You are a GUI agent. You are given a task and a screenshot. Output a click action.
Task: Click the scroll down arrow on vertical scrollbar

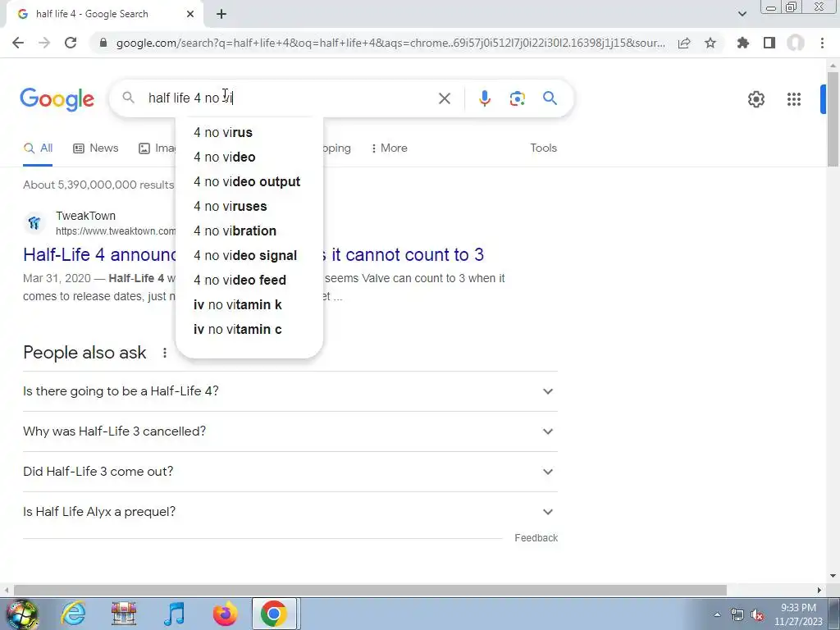click(833, 577)
